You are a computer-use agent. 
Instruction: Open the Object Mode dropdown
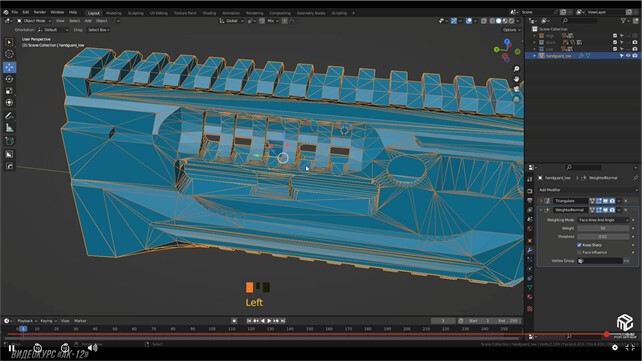point(34,21)
